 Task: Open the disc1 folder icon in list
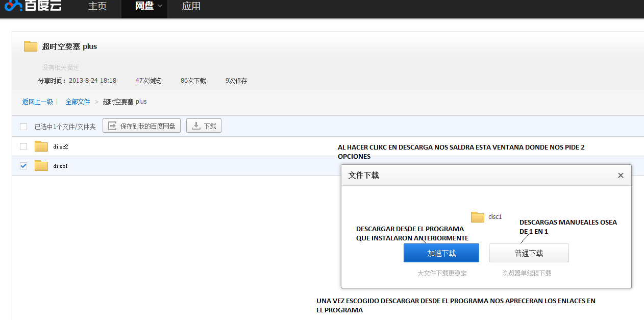(41, 166)
